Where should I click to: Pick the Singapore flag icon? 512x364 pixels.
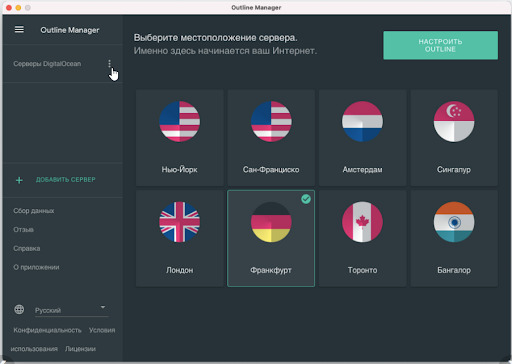click(x=454, y=121)
